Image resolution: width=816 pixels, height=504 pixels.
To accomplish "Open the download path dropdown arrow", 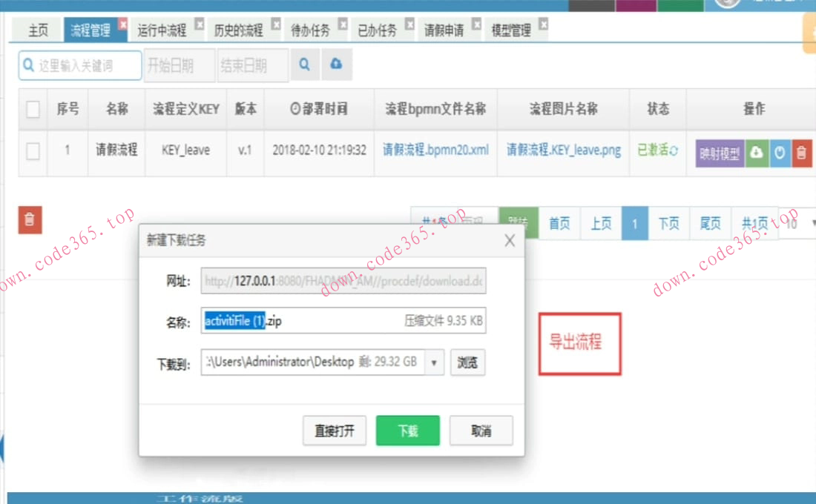I will pyautogui.click(x=434, y=362).
